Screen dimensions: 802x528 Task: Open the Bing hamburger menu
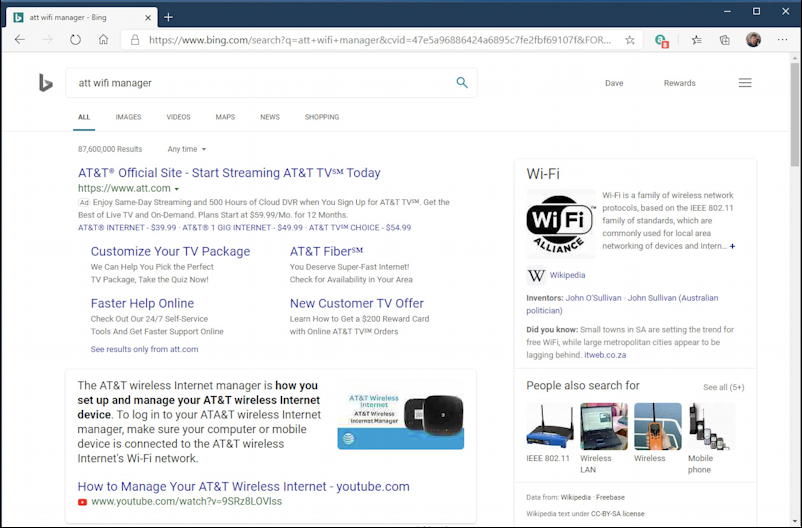click(745, 83)
